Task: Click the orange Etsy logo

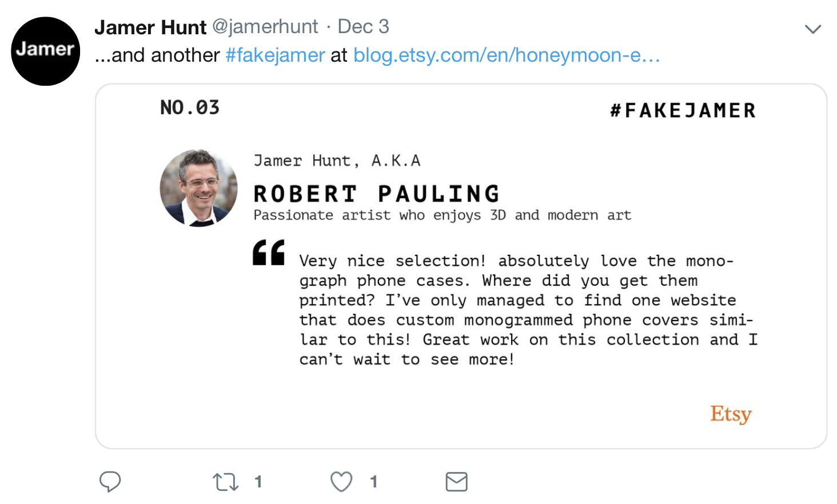Action: click(731, 414)
